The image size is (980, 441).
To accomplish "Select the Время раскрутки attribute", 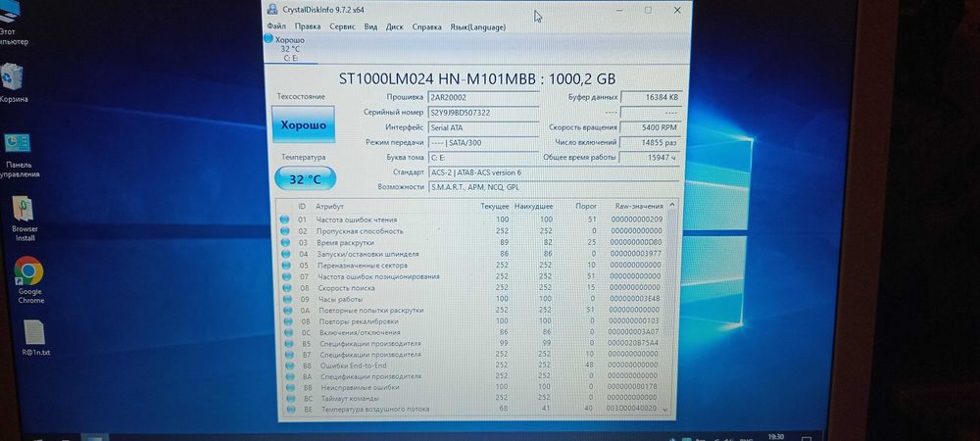I will click(x=472, y=242).
